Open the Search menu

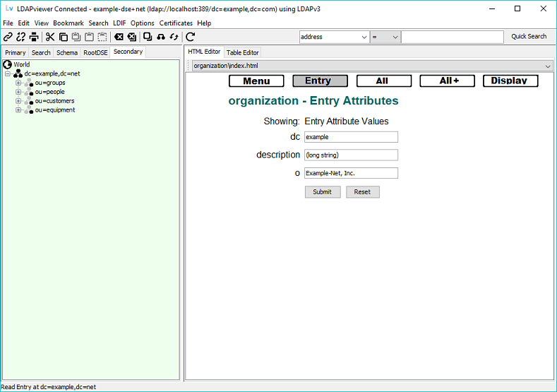tap(98, 23)
